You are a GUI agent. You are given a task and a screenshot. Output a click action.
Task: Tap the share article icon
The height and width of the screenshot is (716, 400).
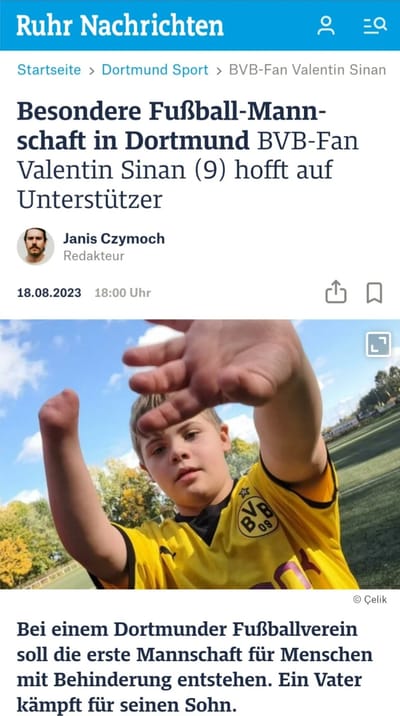tap(336, 292)
